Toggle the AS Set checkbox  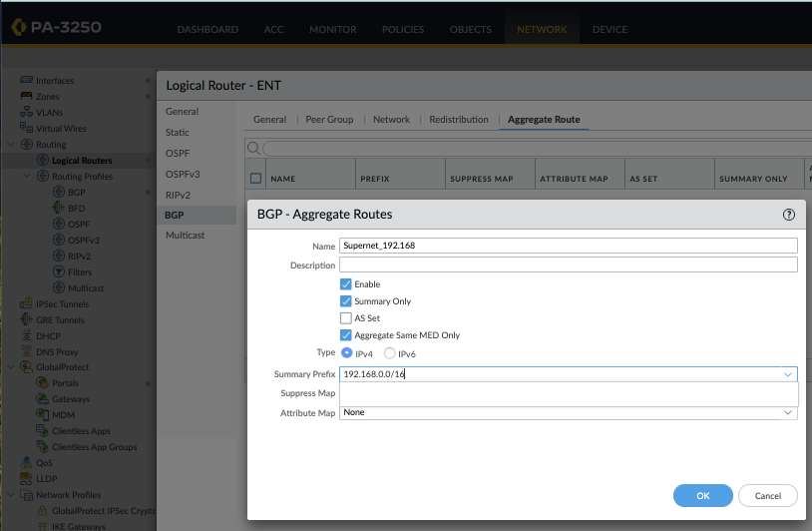[346, 318]
